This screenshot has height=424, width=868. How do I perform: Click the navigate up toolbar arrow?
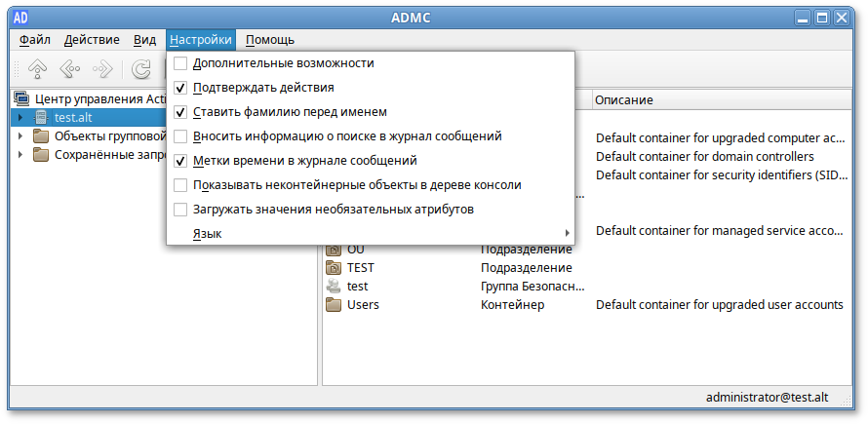pos(37,68)
